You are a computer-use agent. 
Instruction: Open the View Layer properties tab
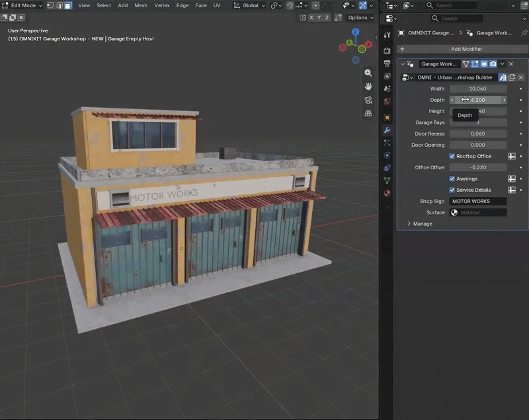pos(387,76)
